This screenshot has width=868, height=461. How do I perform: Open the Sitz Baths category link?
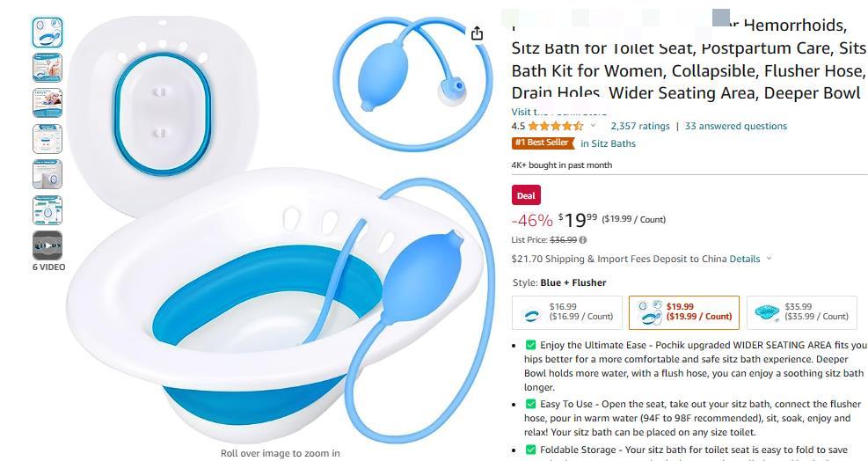(x=608, y=143)
